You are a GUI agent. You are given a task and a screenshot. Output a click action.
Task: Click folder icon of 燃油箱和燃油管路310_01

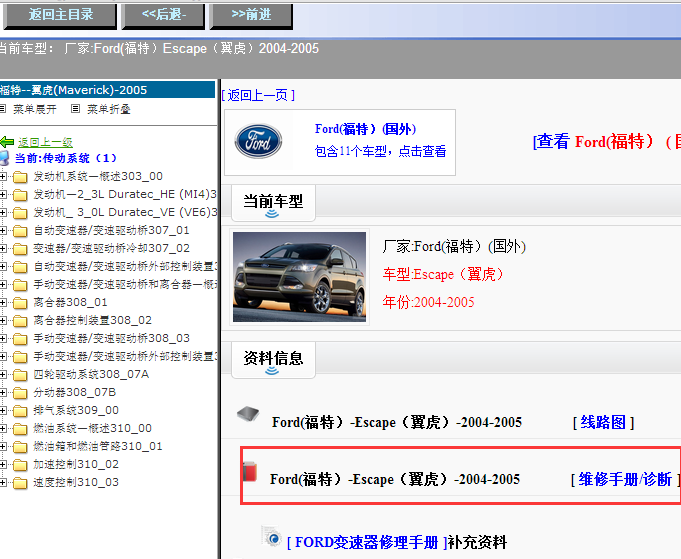[20, 447]
